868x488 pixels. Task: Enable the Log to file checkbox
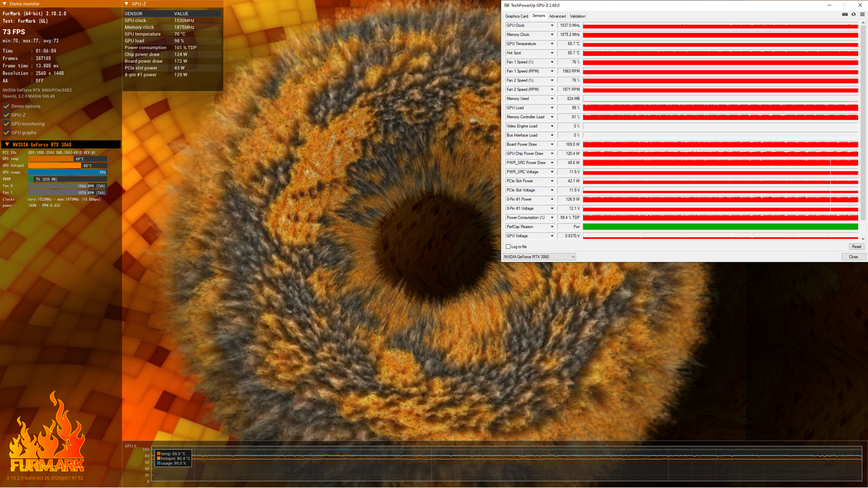click(x=508, y=247)
